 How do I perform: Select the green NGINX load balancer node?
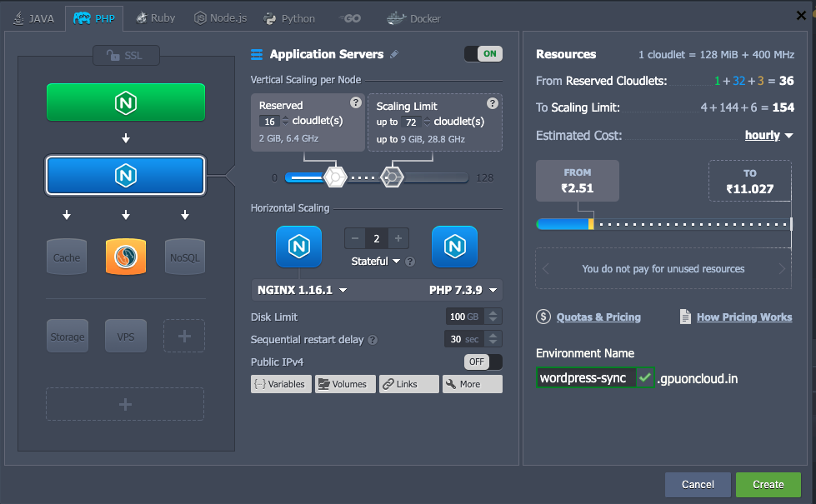(x=125, y=102)
